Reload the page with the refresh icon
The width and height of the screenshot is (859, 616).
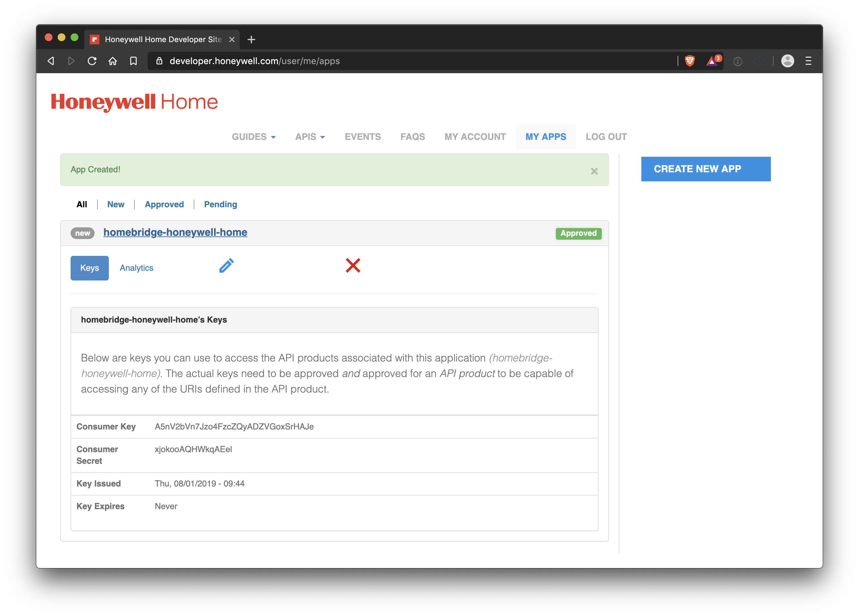pyautogui.click(x=92, y=61)
